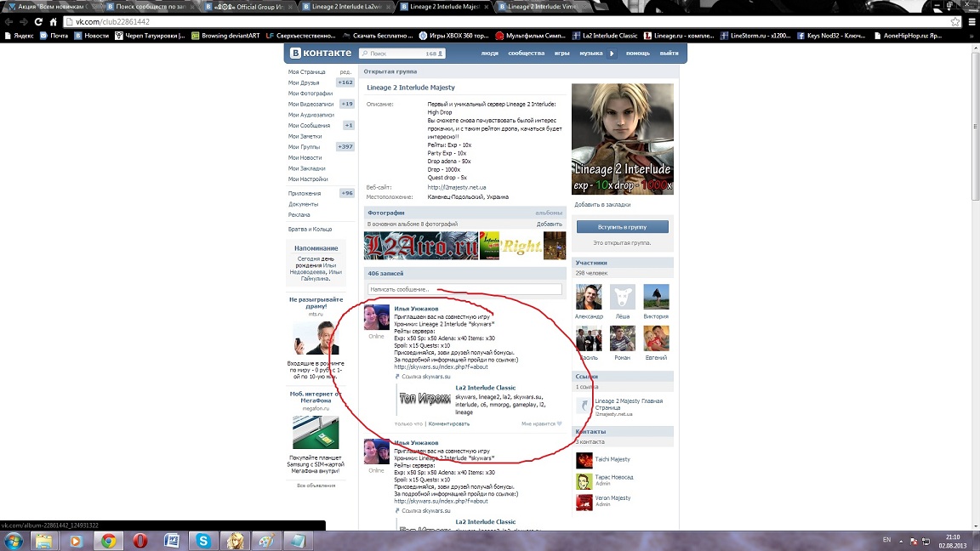This screenshot has width=980, height=551.
Task: Open Участники section header
Action: point(623,263)
